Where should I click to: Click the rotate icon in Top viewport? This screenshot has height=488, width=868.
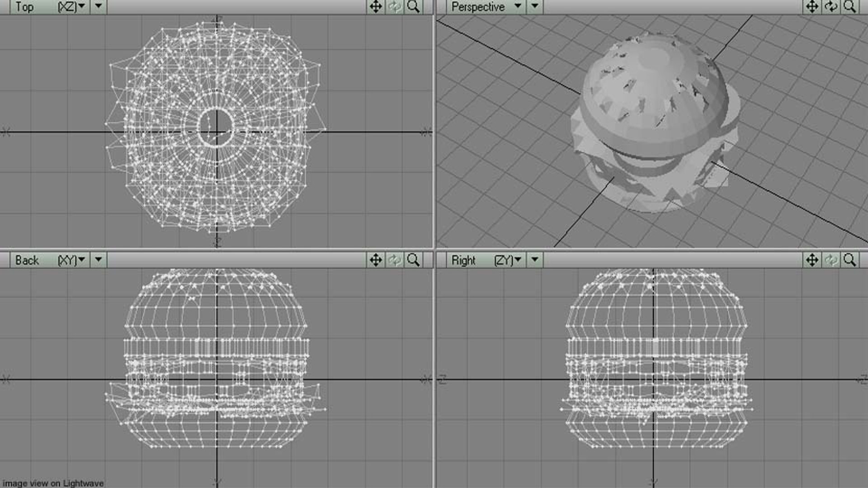(395, 6)
